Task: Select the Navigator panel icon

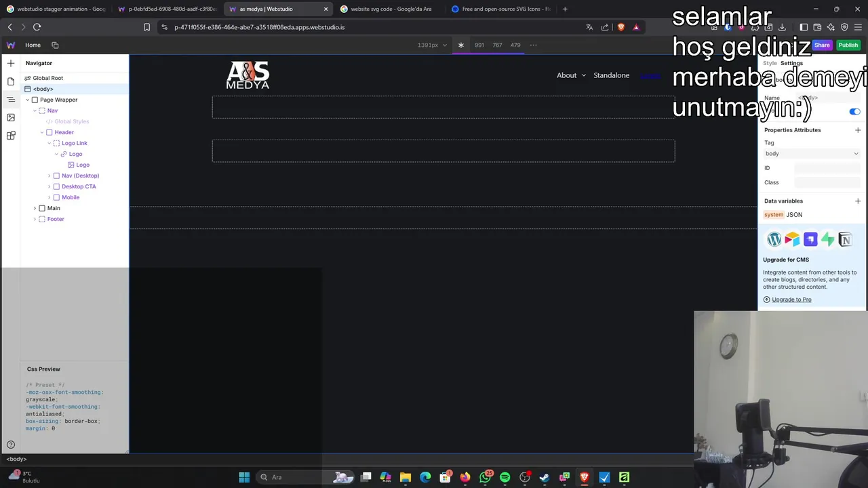Action: click(11, 100)
